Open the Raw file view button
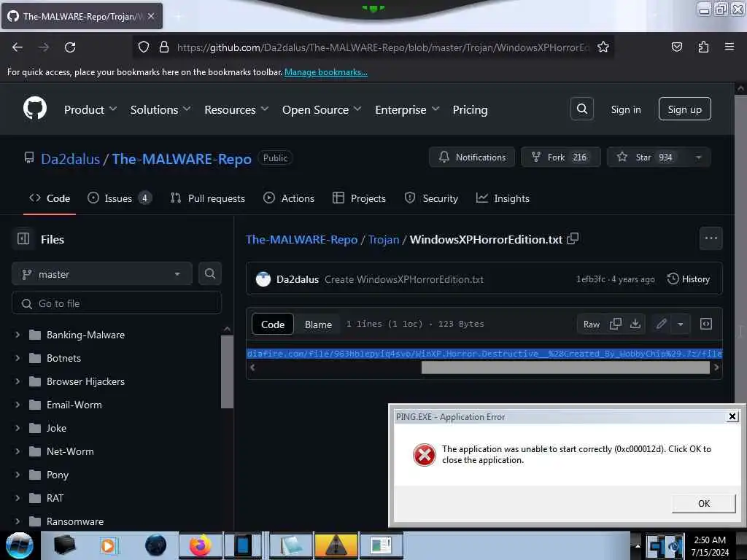Viewport: 747px width, 560px height. pos(591,324)
